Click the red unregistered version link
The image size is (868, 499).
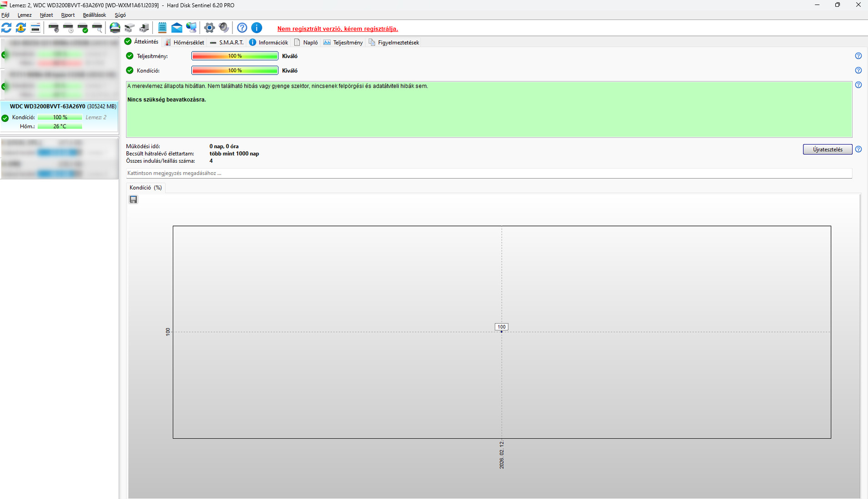pos(338,29)
